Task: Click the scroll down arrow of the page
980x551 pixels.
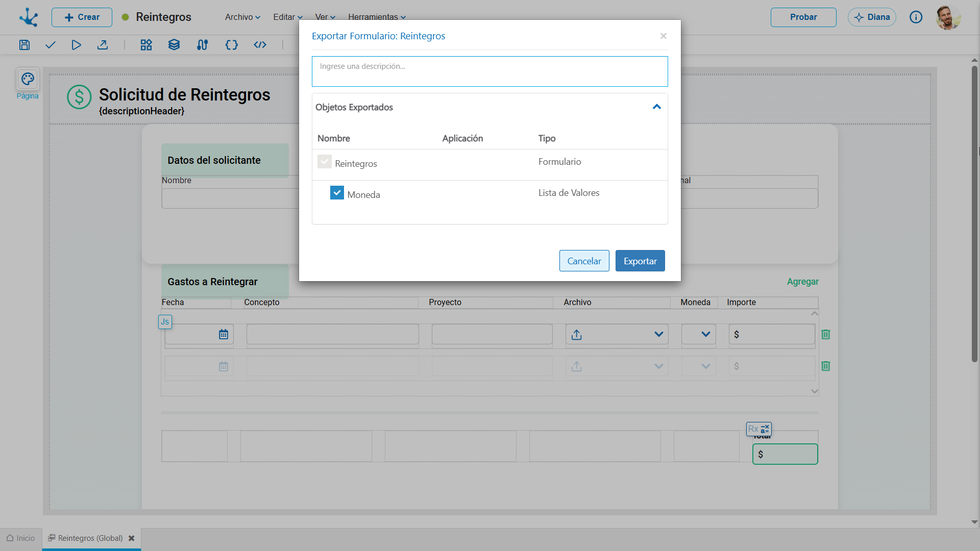Action: [x=974, y=522]
